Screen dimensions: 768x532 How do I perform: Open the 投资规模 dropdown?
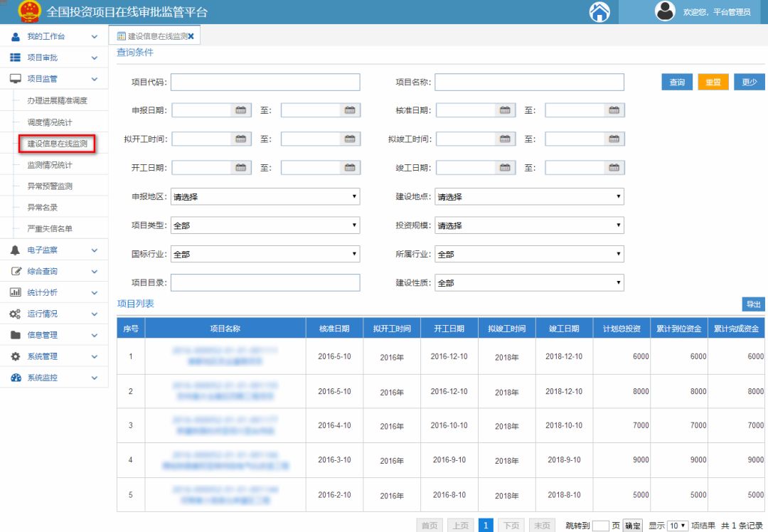[529, 225]
